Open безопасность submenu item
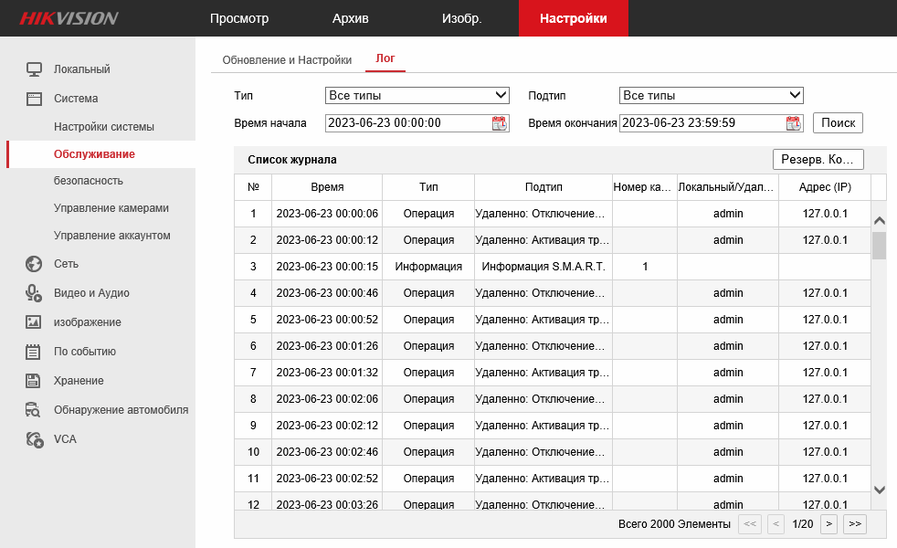 point(89,181)
